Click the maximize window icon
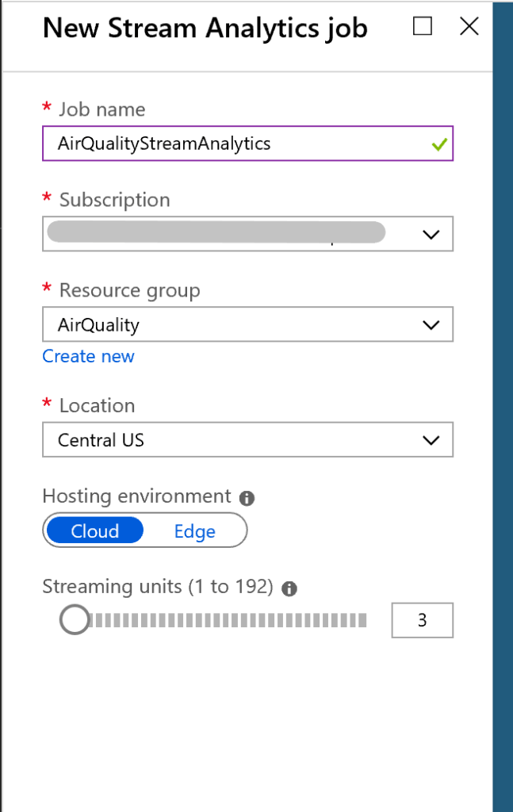 [422, 26]
